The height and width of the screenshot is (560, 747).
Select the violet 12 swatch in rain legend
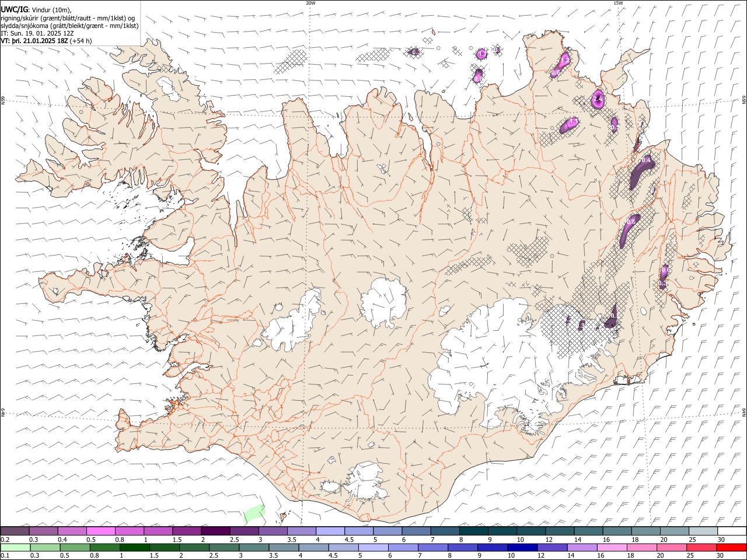(551, 547)
